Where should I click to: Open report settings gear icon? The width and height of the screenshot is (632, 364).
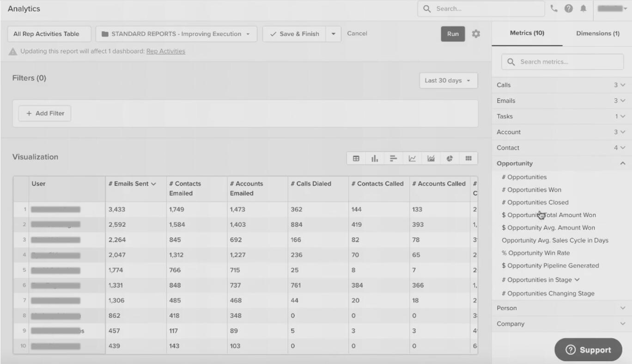[476, 34]
